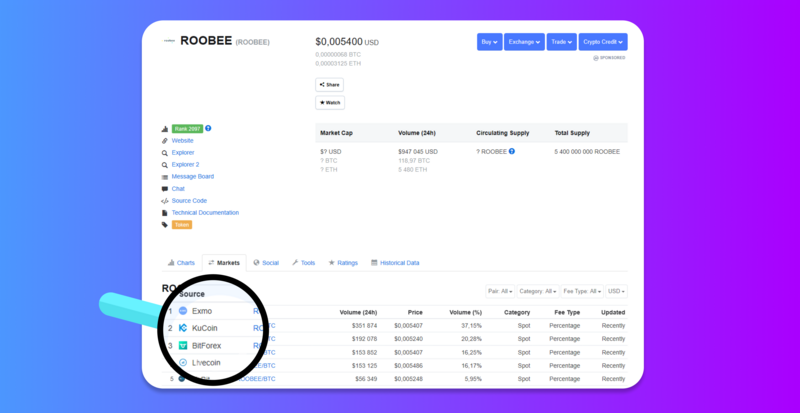Click the Exmo exchange logo

[x=183, y=311]
